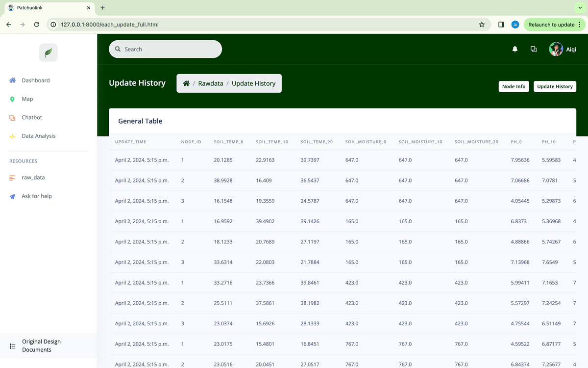Go to Map in sidebar

27,99
